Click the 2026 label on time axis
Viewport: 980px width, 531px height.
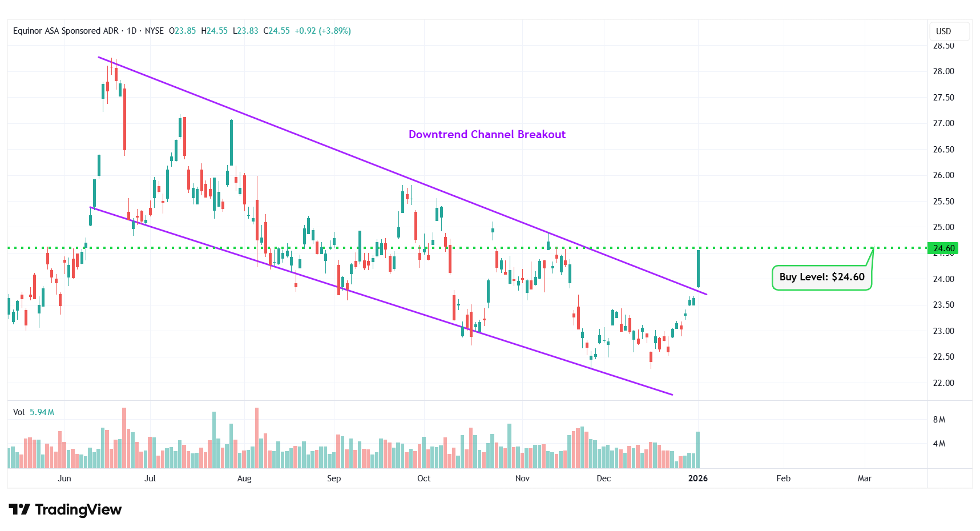(697, 478)
